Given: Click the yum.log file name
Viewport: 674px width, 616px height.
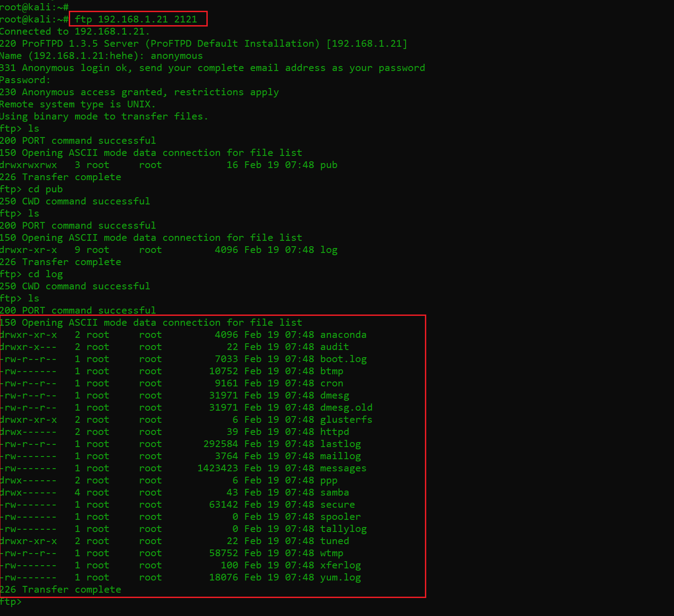Looking at the screenshot, I should click(x=340, y=577).
